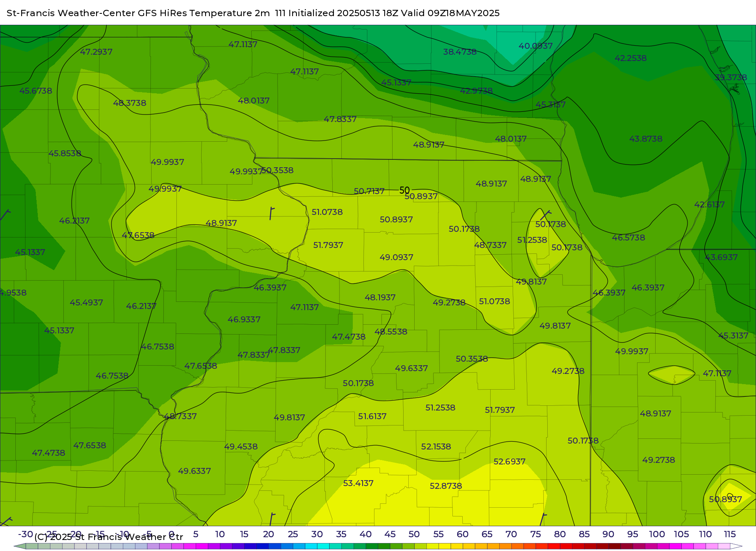Select the 50.7137 temperature label

pos(369,191)
